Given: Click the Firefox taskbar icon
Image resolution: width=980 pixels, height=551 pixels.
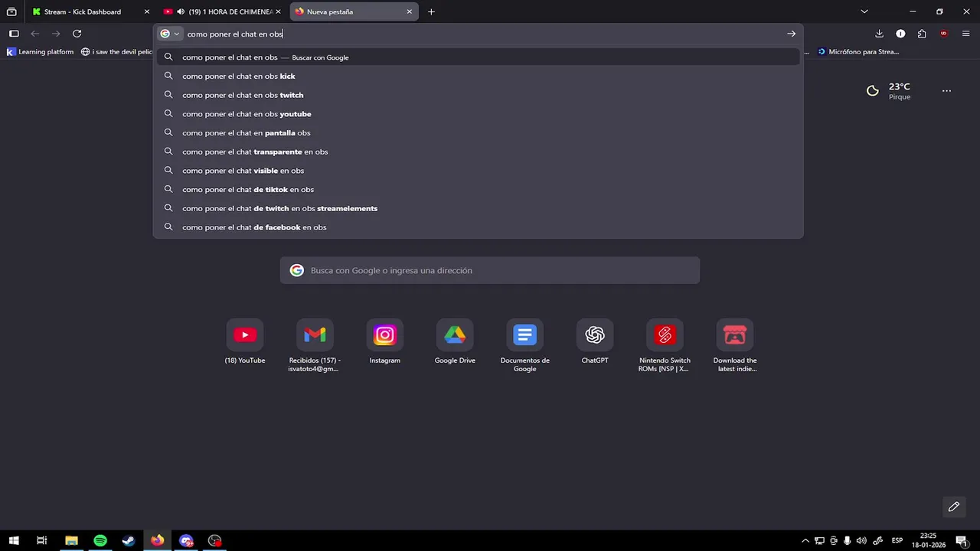Looking at the screenshot, I should [x=158, y=540].
